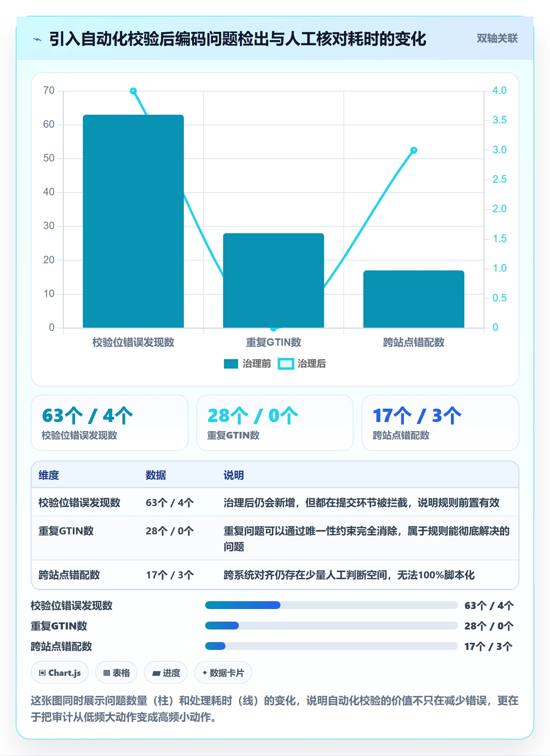Click the 63个 / 4个 value beside the progress bar
This screenshot has height=756, width=550.
tap(489, 606)
